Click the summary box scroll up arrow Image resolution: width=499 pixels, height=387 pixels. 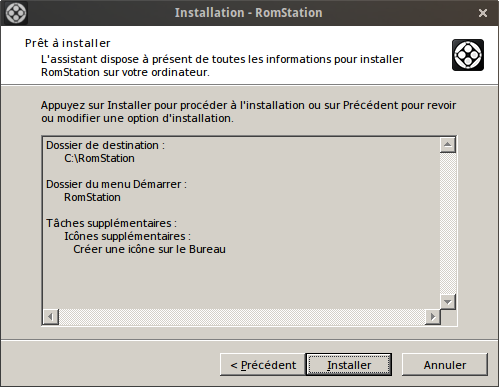pos(448,145)
